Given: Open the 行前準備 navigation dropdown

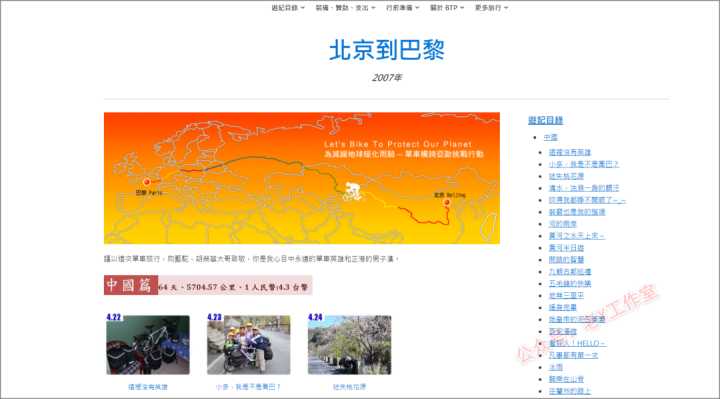Looking at the screenshot, I should pyautogui.click(x=403, y=8).
